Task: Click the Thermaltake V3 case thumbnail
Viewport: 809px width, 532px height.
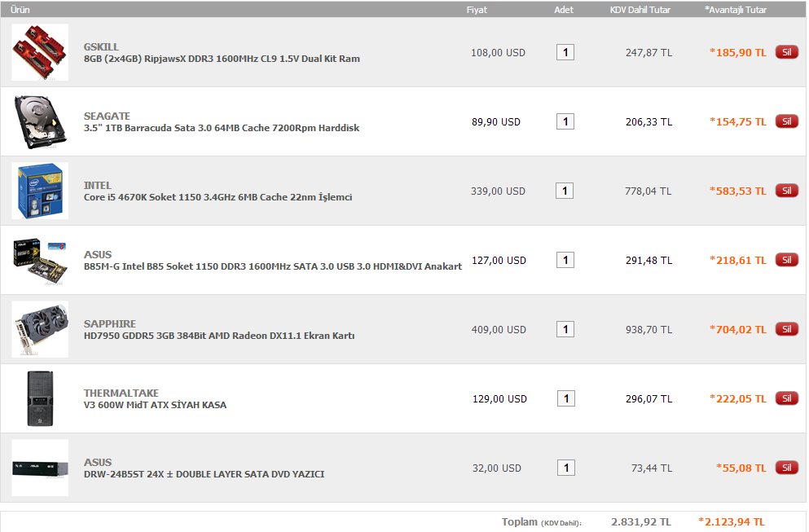Action: coord(40,398)
